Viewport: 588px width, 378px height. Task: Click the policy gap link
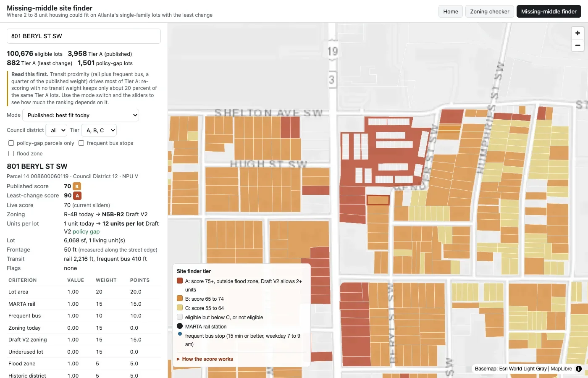point(86,231)
